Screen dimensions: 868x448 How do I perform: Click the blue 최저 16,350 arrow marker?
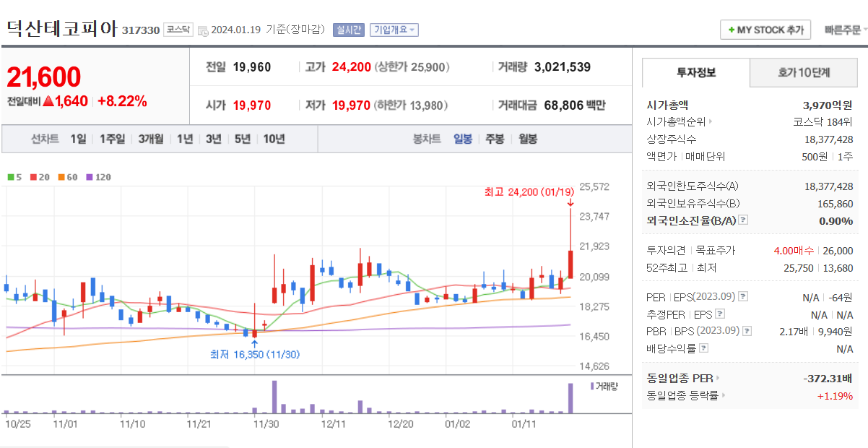(254, 343)
